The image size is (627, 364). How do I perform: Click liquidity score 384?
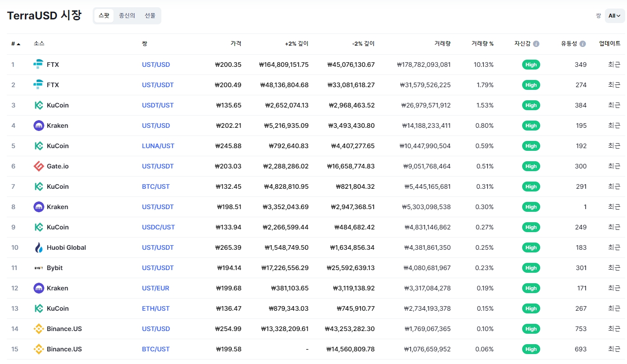581,105
